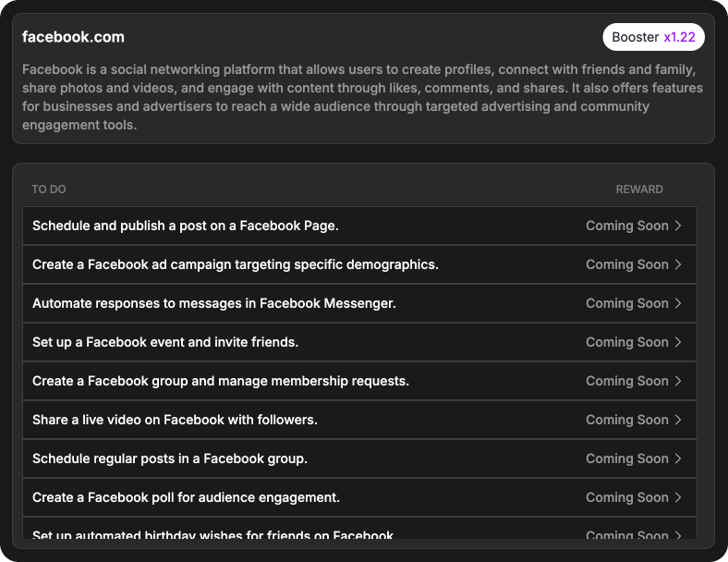Image resolution: width=728 pixels, height=562 pixels.
Task: Expand chevron on 'Facebook Messenger' row
Action: pyautogui.click(x=678, y=303)
